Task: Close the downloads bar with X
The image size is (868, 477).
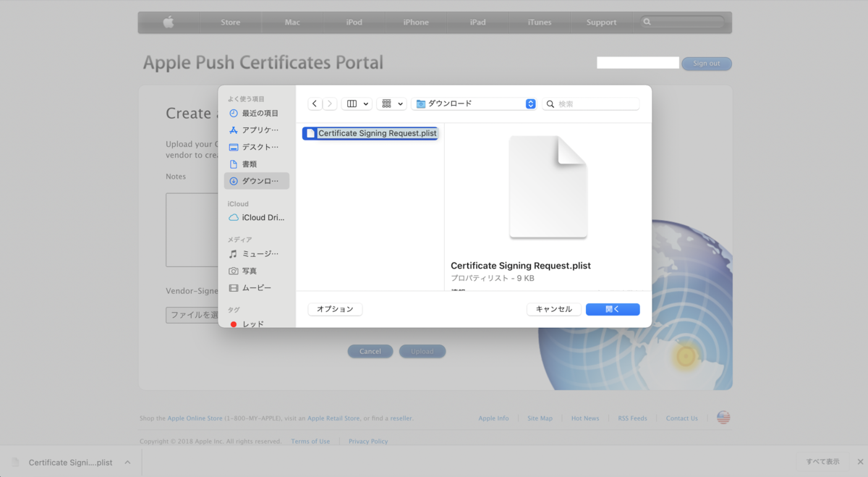Action: click(x=859, y=462)
